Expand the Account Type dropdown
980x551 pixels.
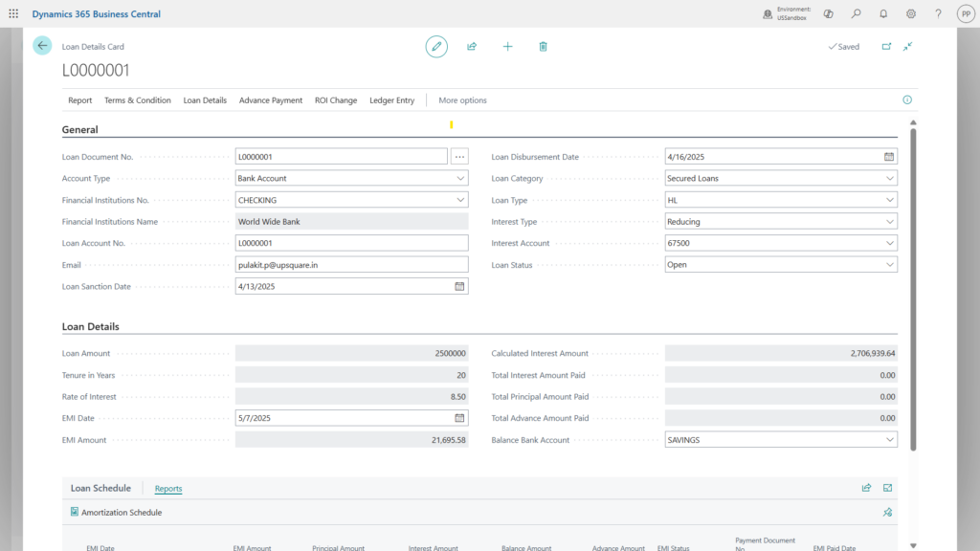click(x=460, y=178)
